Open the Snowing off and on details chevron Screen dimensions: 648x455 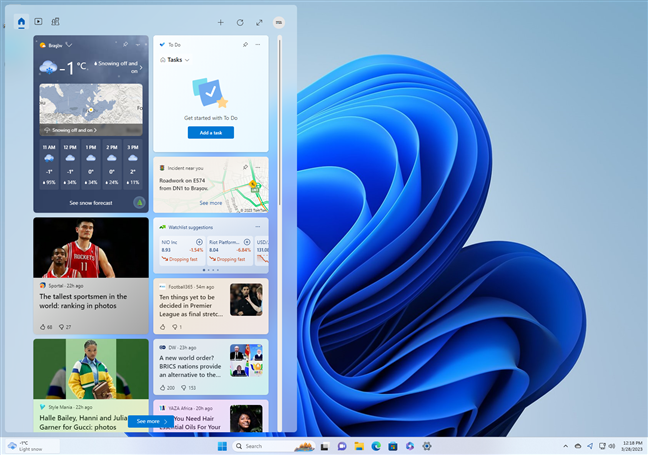(141, 67)
